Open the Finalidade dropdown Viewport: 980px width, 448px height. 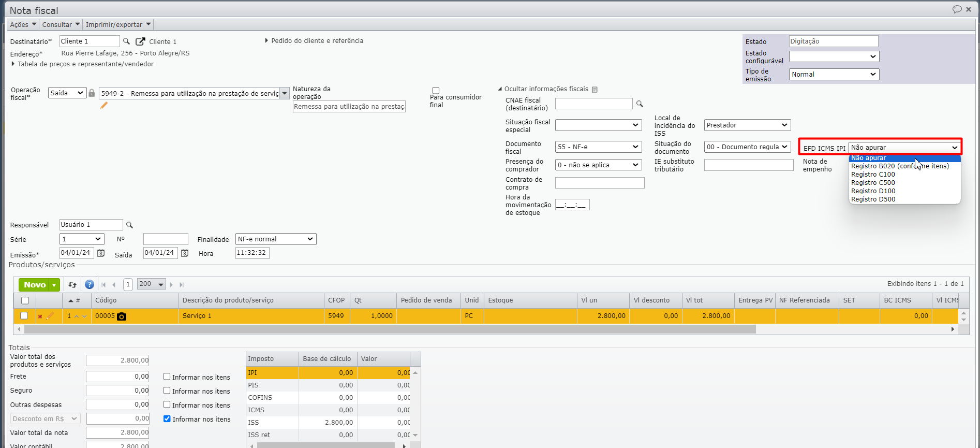pos(275,239)
